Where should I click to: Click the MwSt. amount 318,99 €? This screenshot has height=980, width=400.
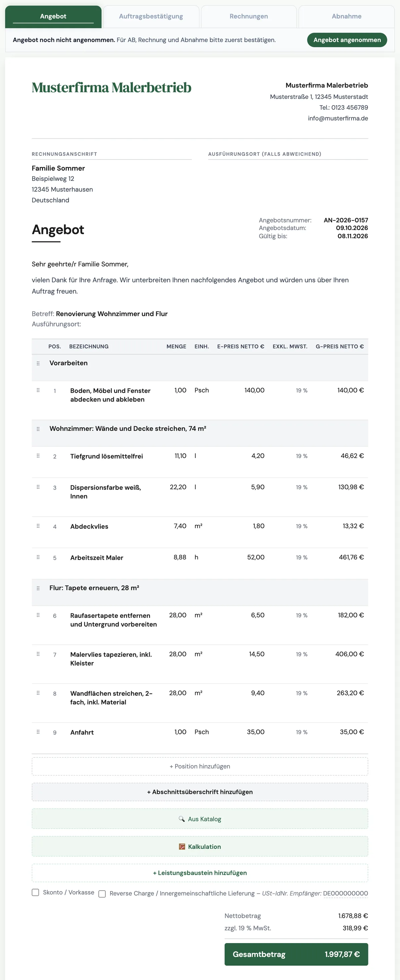coord(355,928)
